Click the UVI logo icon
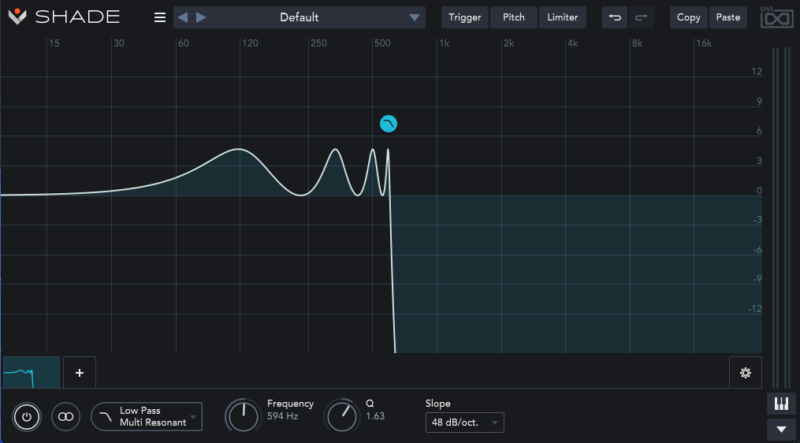The height and width of the screenshot is (443, 800). point(777,18)
